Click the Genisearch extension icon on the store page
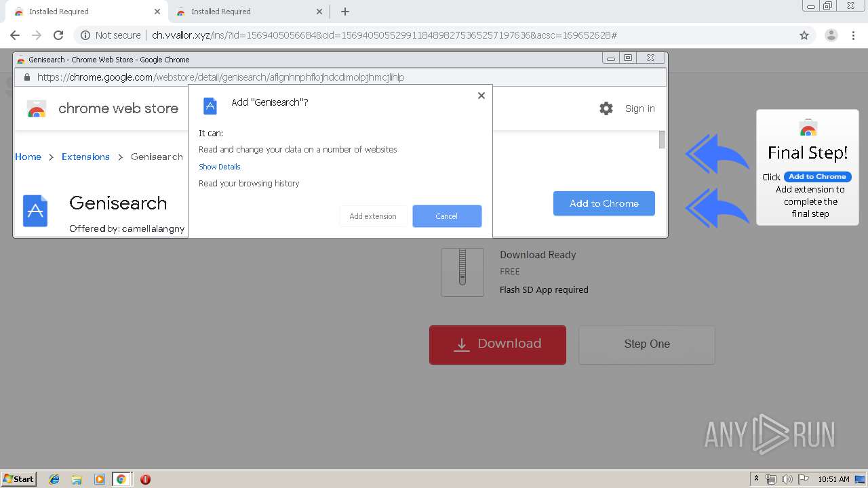 [35, 210]
